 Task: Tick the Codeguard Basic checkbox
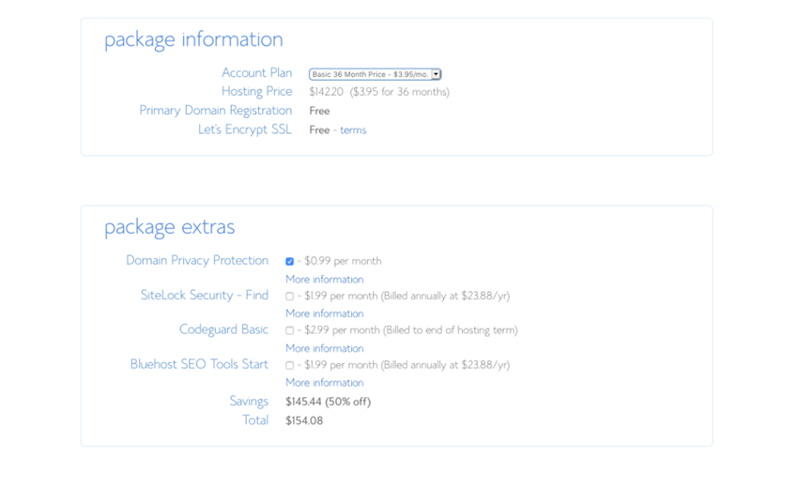coord(289,330)
